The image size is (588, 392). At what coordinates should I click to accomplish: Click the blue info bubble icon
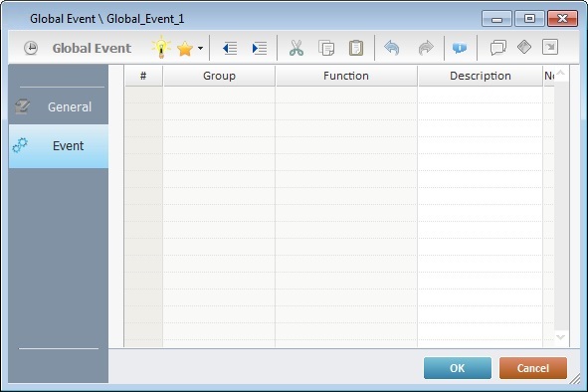[460, 48]
